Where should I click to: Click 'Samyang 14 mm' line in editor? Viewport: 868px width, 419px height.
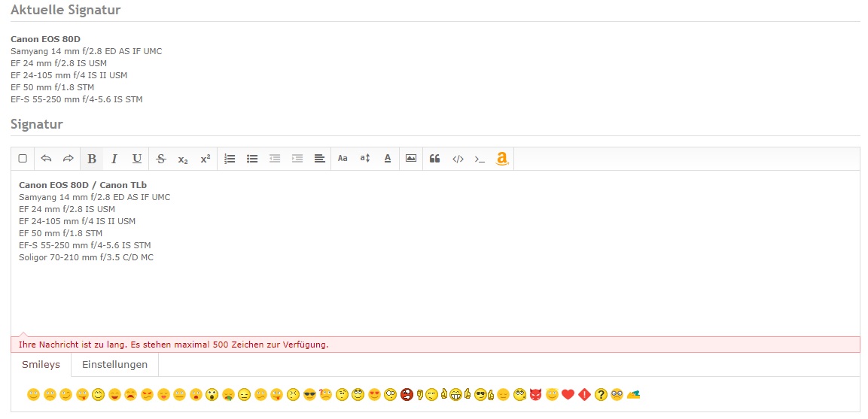tap(95, 197)
